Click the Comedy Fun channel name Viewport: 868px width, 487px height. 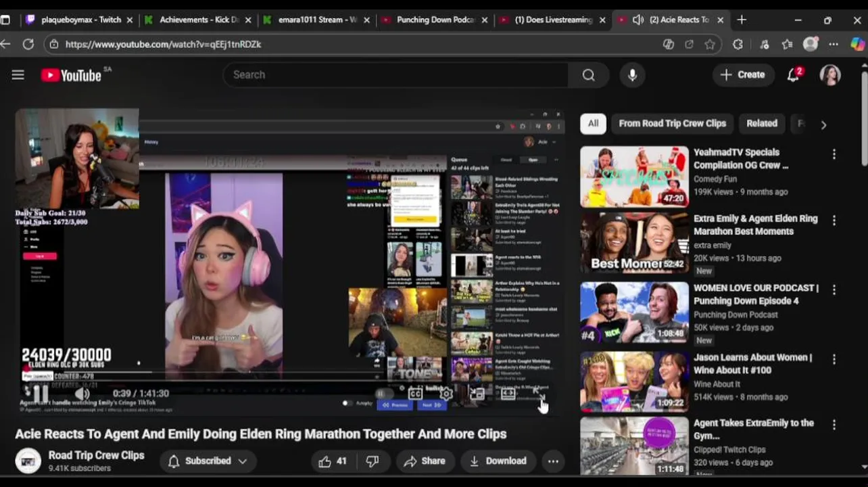tap(715, 179)
